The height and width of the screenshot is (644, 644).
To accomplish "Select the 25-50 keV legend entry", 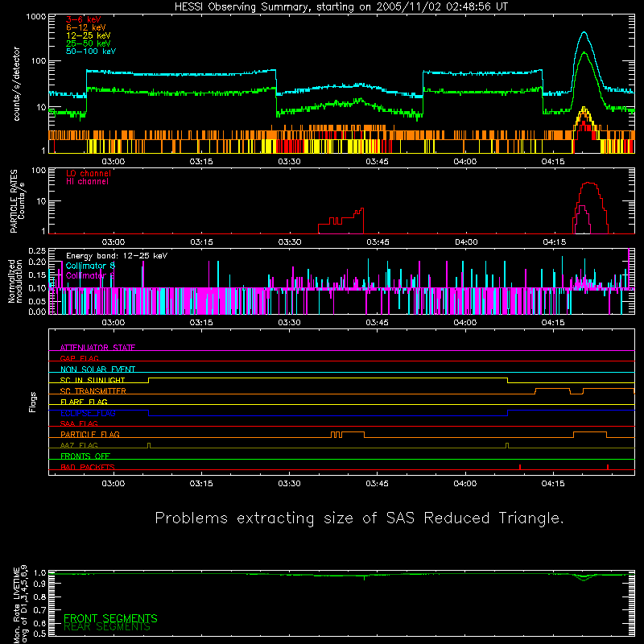I will pos(89,43).
